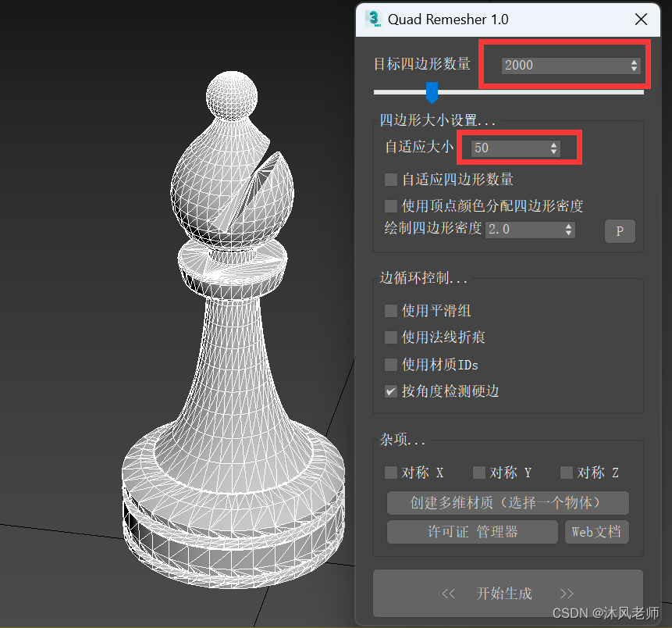Open the Web文档 button
This screenshot has width=672, height=628.
click(x=596, y=532)
